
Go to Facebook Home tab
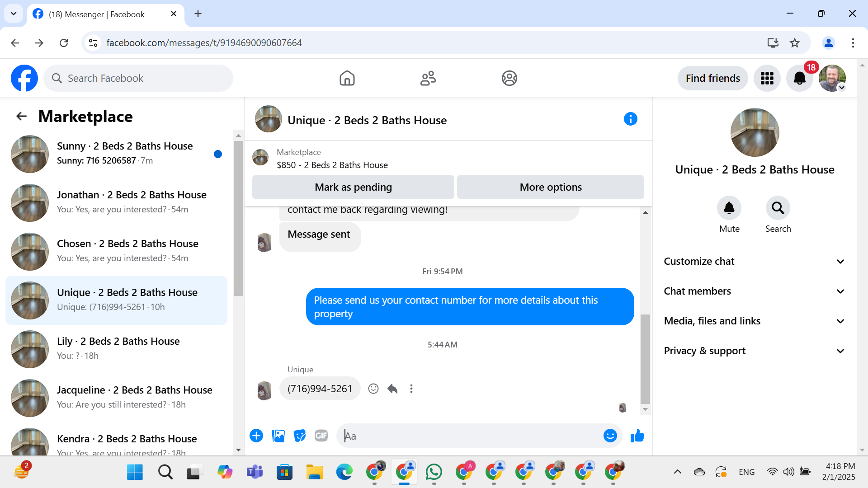point(347,78)
